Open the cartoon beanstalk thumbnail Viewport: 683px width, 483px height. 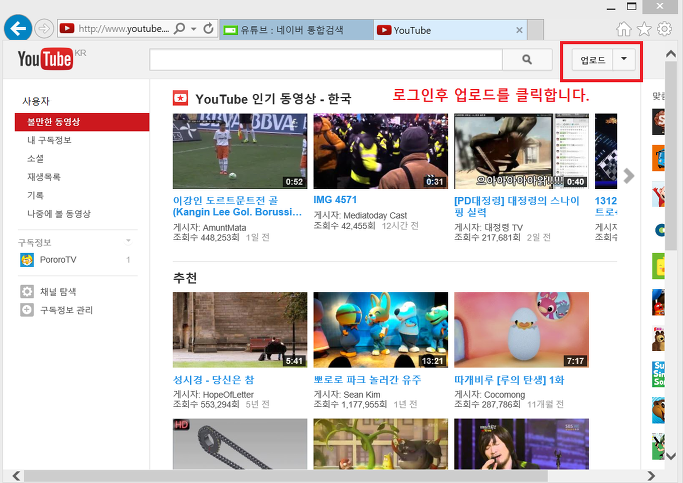pyautogui.click(x=381, y=444)
